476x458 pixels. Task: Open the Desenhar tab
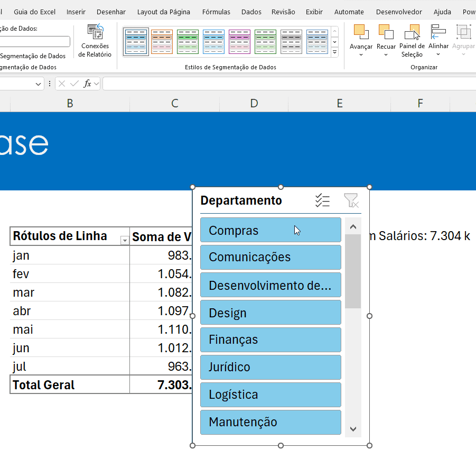coord(111,12)
